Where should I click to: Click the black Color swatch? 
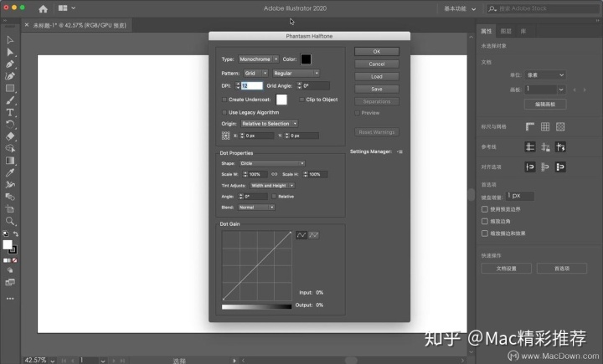click(306, 59)
